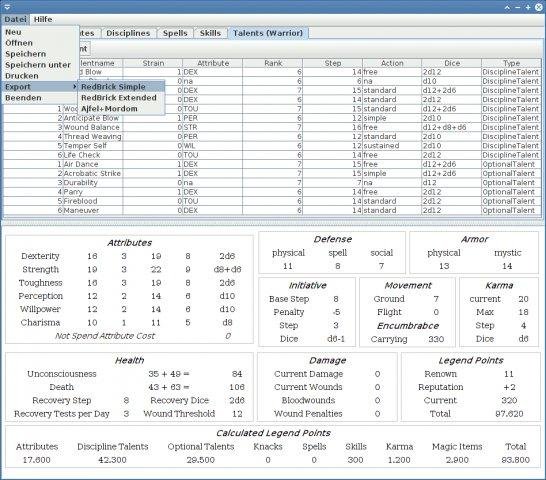Select the Talents (Warrior) tab
Viewport: 546px width, 480px height.
[268, 33]
